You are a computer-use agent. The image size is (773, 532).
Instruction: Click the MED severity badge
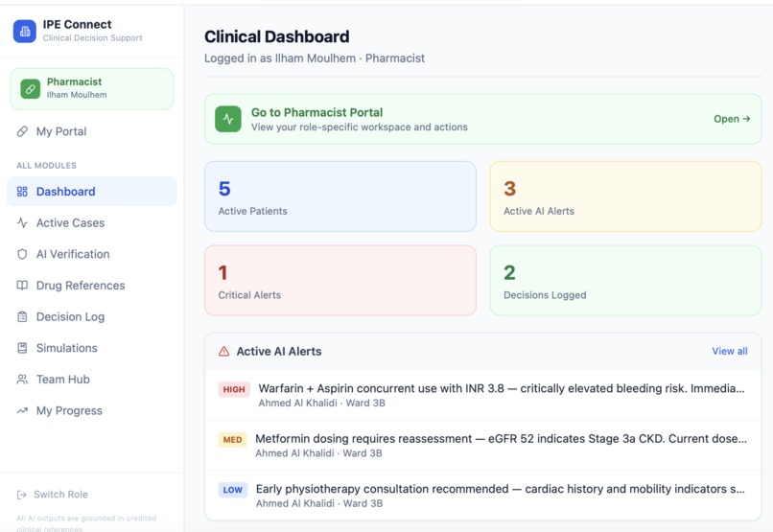pos(233,439)
